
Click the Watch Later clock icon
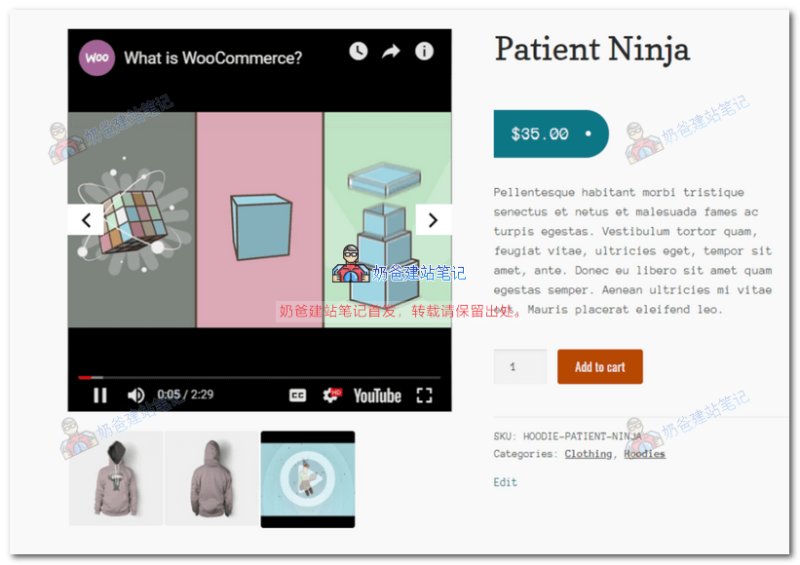[358, 51]
